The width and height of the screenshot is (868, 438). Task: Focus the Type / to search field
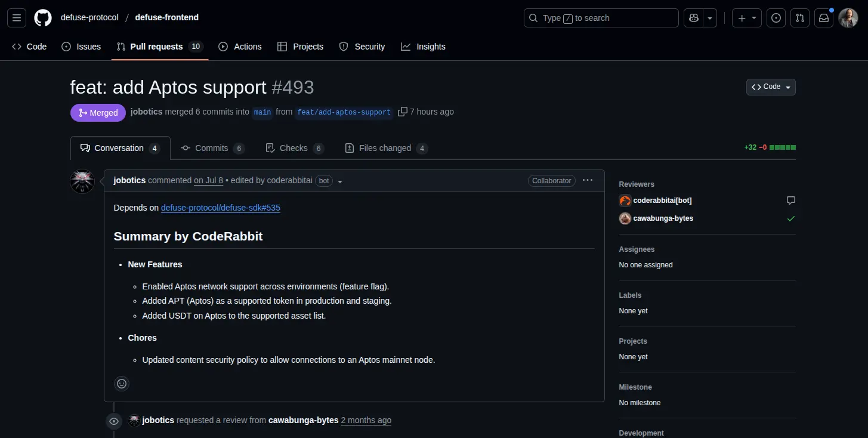(x=601, y=18)
